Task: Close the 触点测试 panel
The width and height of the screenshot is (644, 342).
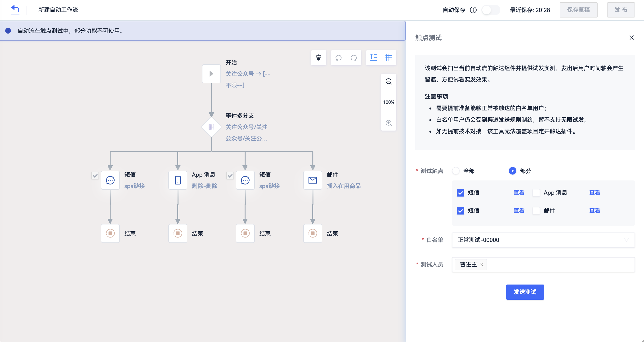Action: (631, 38)
